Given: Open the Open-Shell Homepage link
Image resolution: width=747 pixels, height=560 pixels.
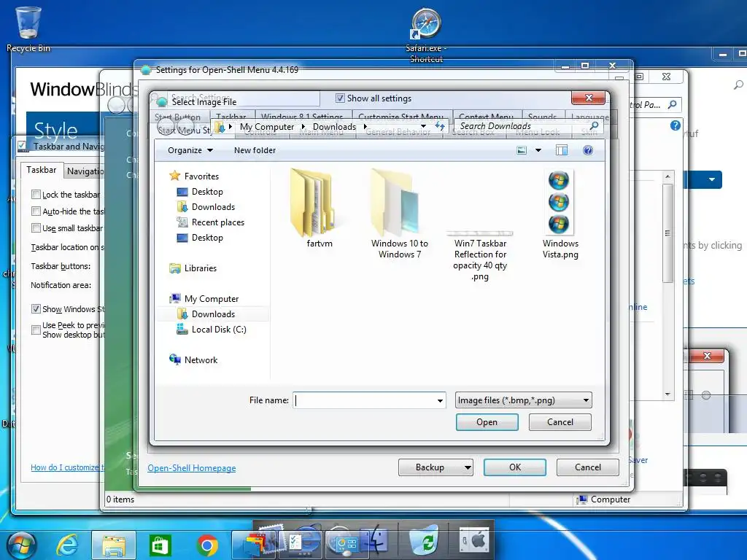Looking at the screenshot, I should pos(192,468).
